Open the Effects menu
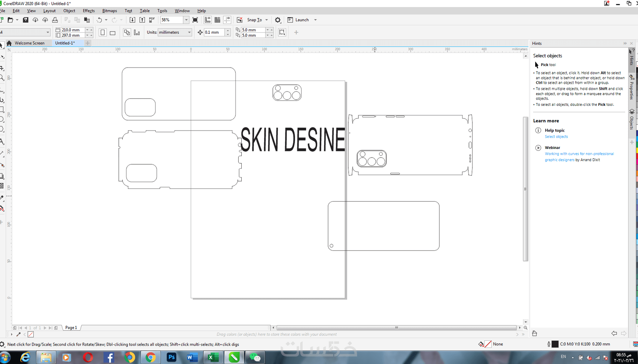The image size is (638, 364). 89,11
